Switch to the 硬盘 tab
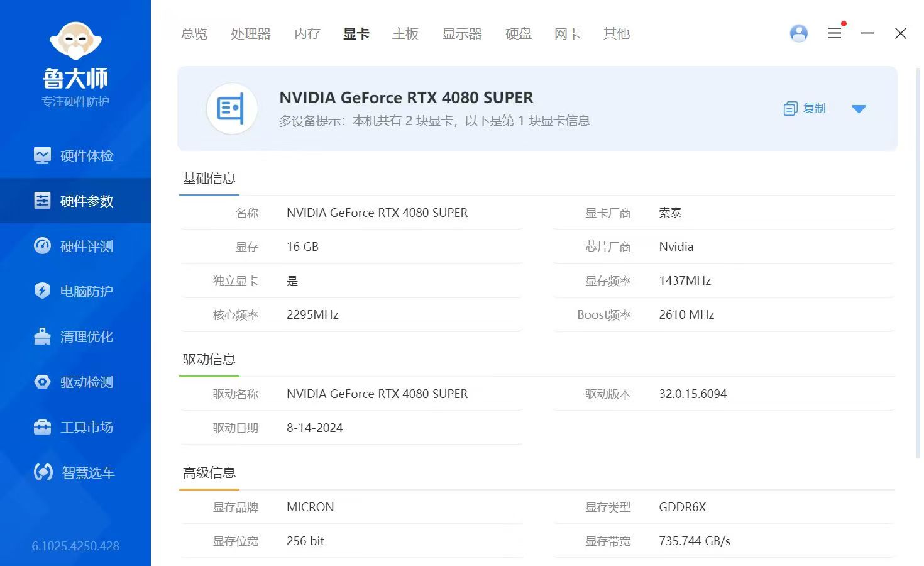Image resolution: width=924 pixels, height=566 pixels. pyautogui.click(x=519, y=34)
